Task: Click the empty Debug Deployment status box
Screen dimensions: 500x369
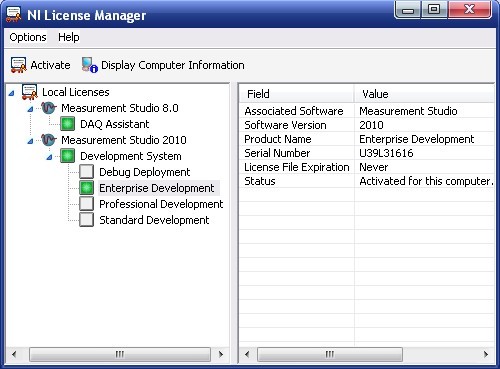Action: [87, 172]
